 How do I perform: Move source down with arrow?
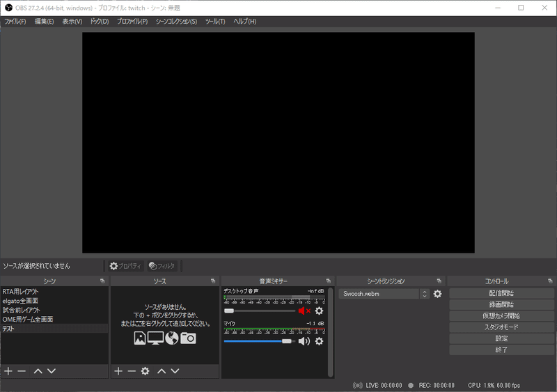[x=175, y=371]
